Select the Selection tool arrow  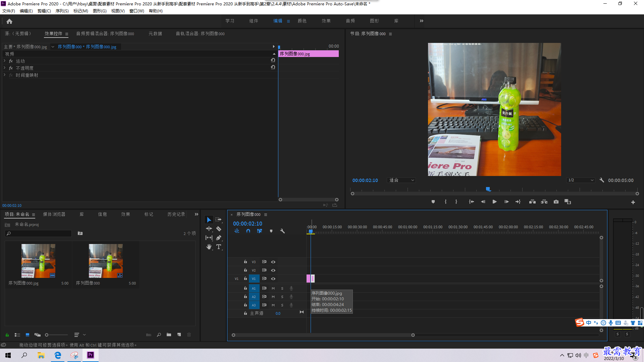coord(209,220)
